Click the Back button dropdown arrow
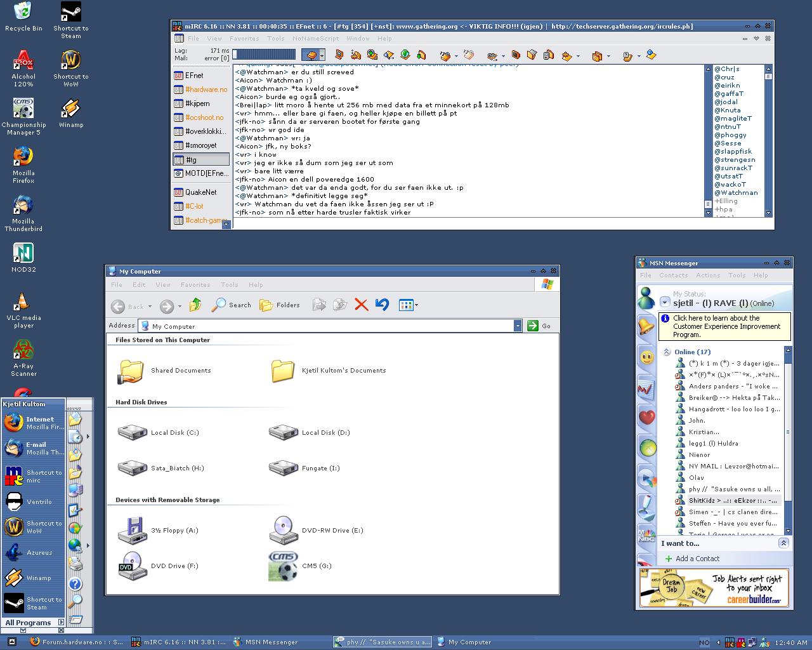812x650 pixels. (150, 307)
